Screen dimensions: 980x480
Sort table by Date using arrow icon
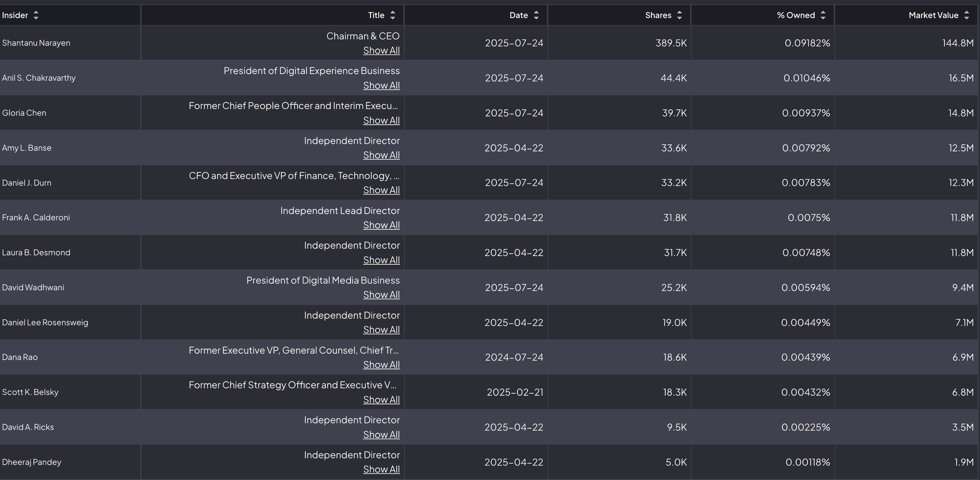[x=536, y=15]
